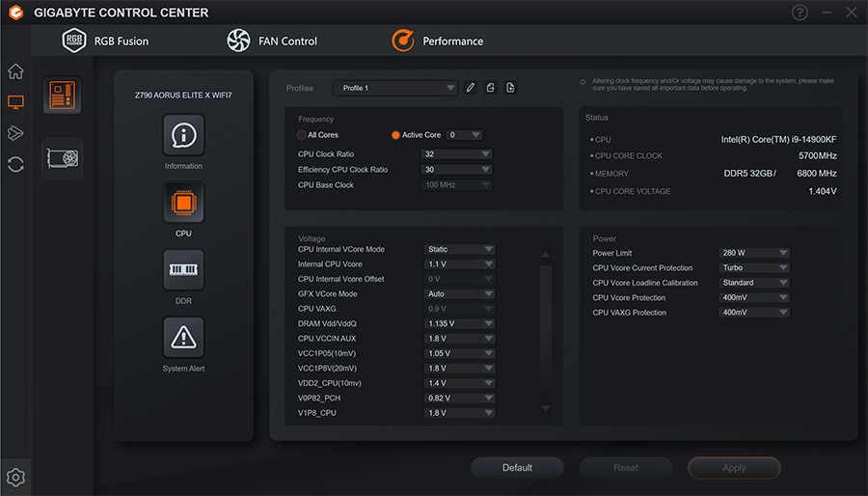This screenshot has width=868, height=496.
Task: Open V1P8_CPU dropdown
Action: [459, 413]
